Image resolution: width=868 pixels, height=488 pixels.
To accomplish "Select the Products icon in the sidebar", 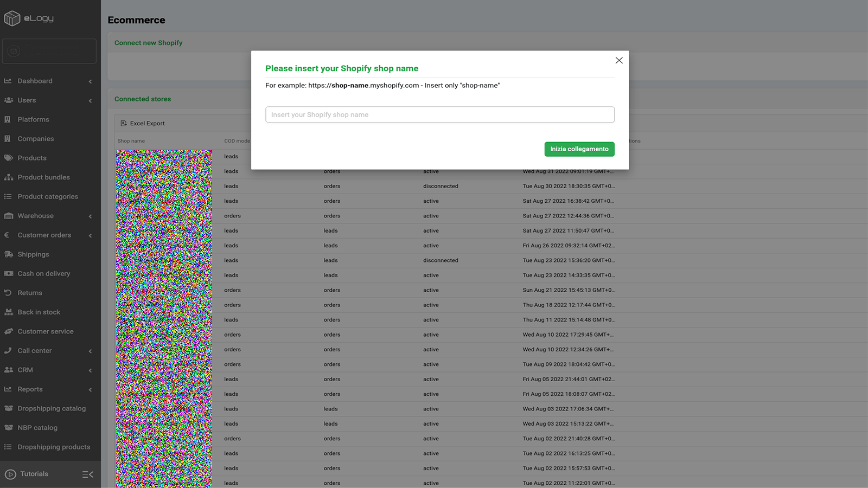I will point(8,158).
